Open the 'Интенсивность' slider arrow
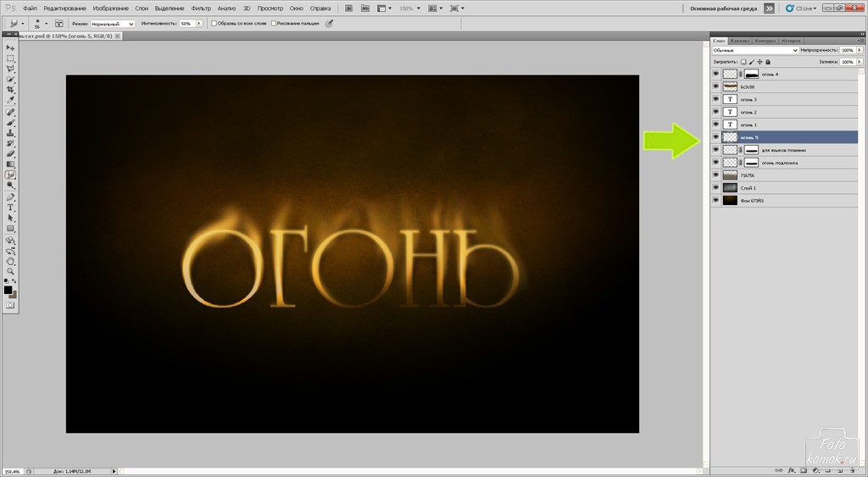The height and width of the screenshot is (477, 868). tap(198, 24)
